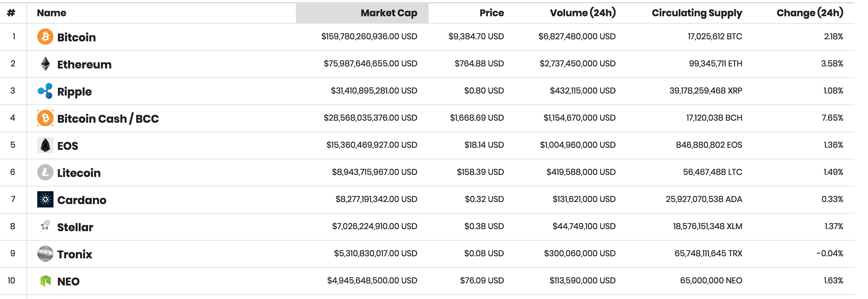Click the Litecoin logo icon
This screenshot has height=299, width=868.
(x=45, y=172)
